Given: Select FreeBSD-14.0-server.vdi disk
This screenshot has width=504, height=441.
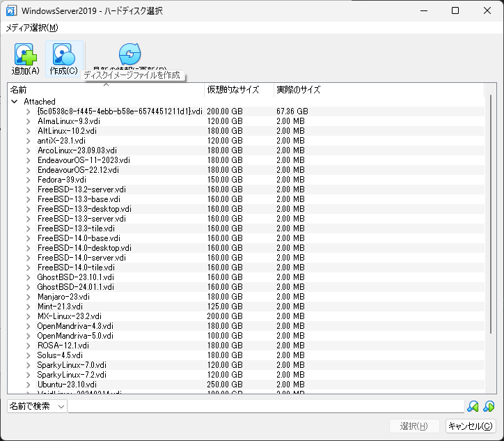Looking at the screenshot, I should (81, 258).
